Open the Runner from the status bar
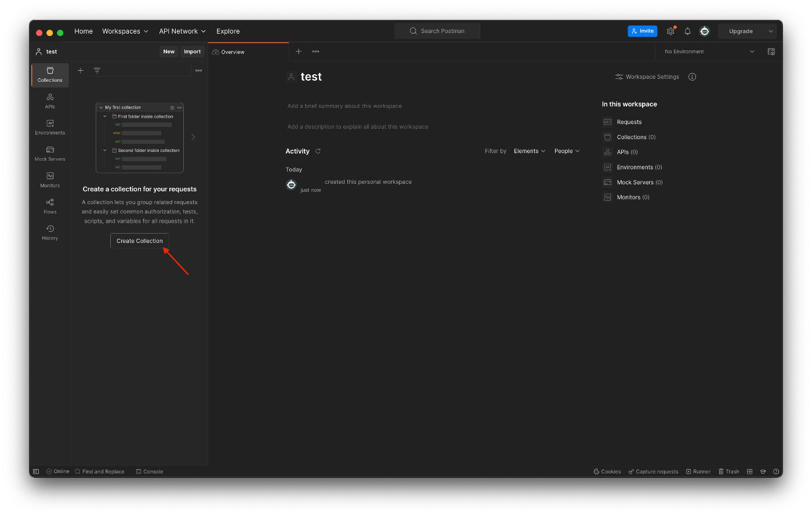The width and height of the screenshot is (812, 516). [x=698, y=471]
